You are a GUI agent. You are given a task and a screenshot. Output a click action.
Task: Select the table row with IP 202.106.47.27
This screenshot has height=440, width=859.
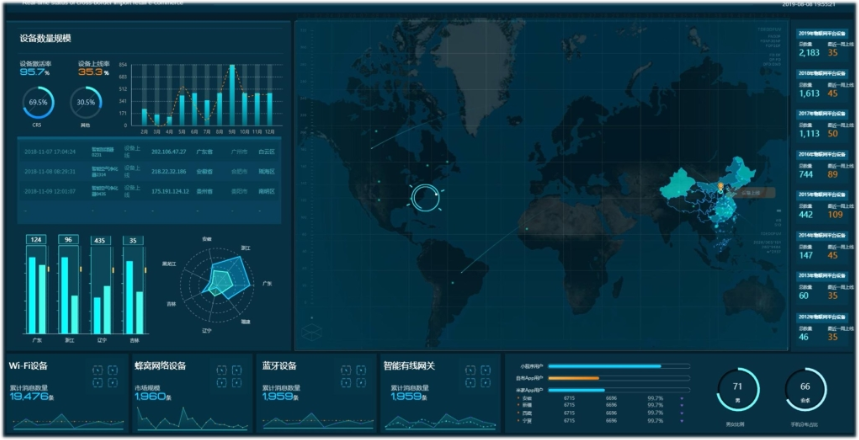(x=148, y=152)
